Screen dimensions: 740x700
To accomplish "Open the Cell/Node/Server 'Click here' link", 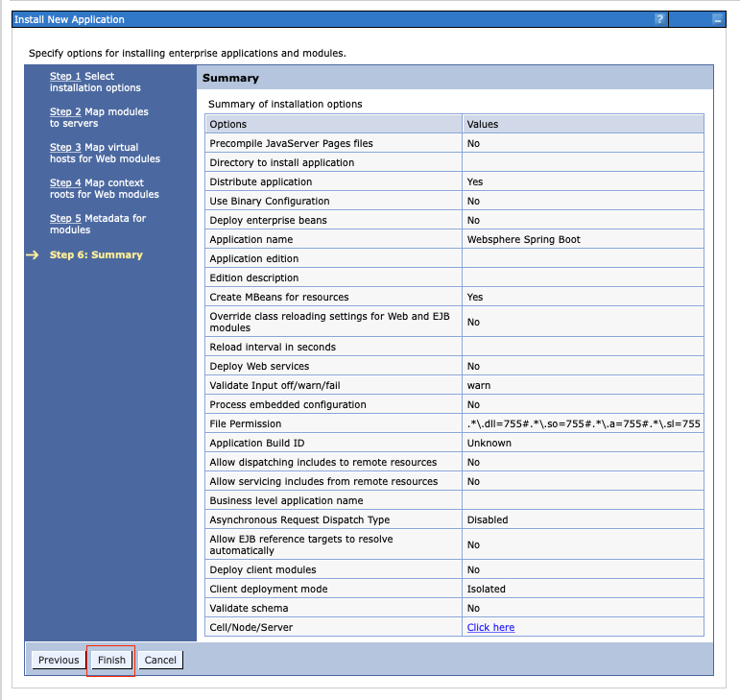I will click(490, 627).
